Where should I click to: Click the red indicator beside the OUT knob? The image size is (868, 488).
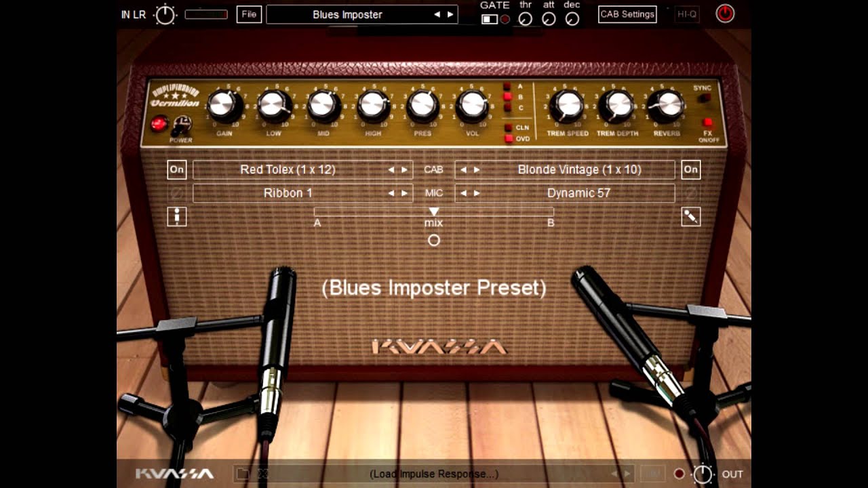(679, 474)
